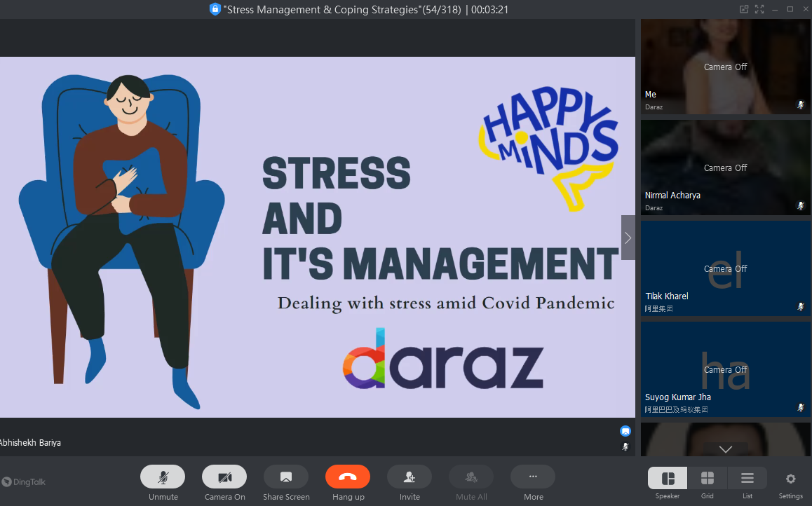The height and width of the screenshot is (506, 812).
Task: Select Nirmal Acharya's video tile
Action: click(726, 167)
